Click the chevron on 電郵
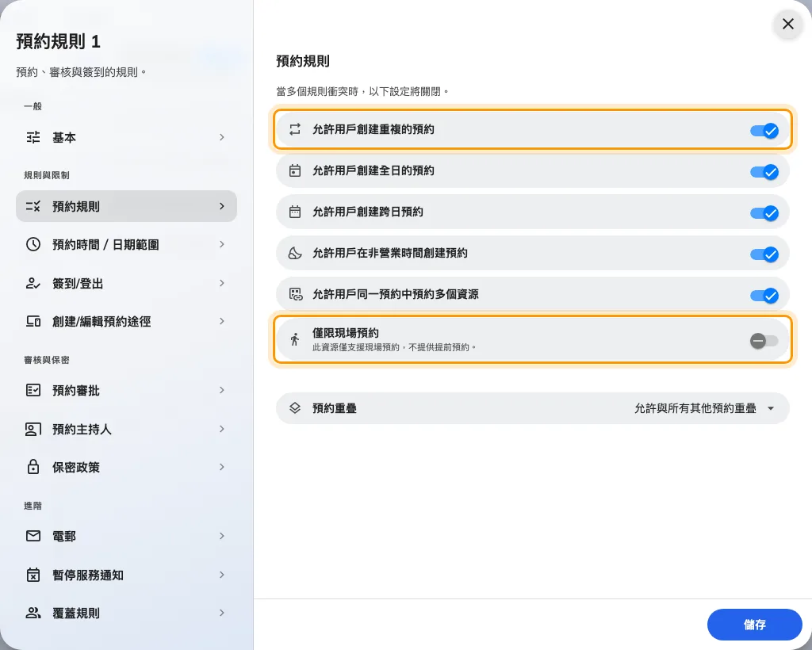 coord(222,536)
